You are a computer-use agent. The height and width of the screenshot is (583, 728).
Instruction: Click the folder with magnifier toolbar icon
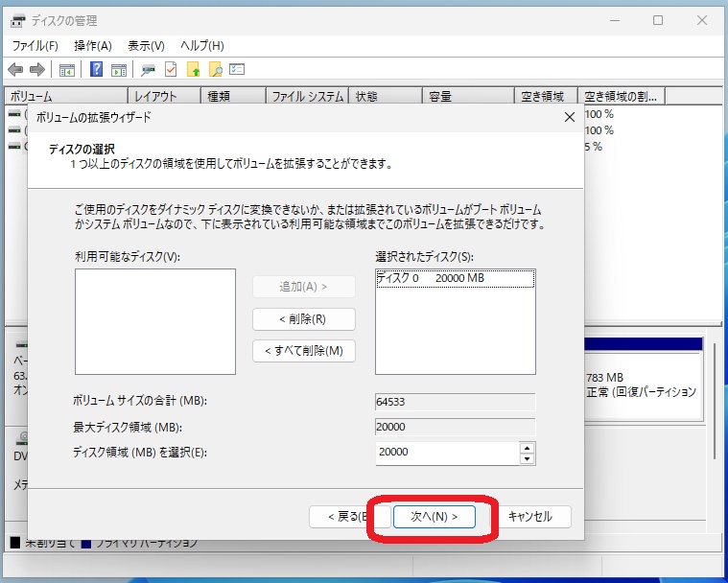[216, 70]
